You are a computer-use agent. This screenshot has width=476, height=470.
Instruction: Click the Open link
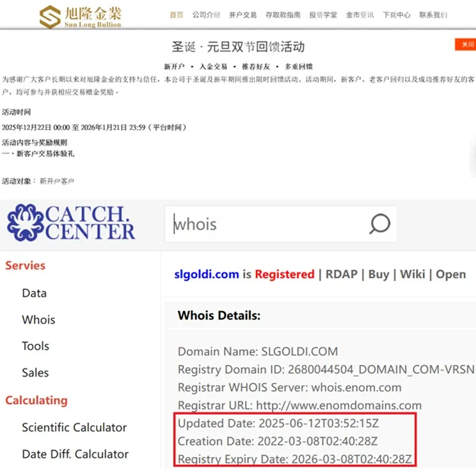[x=451, y=274]
